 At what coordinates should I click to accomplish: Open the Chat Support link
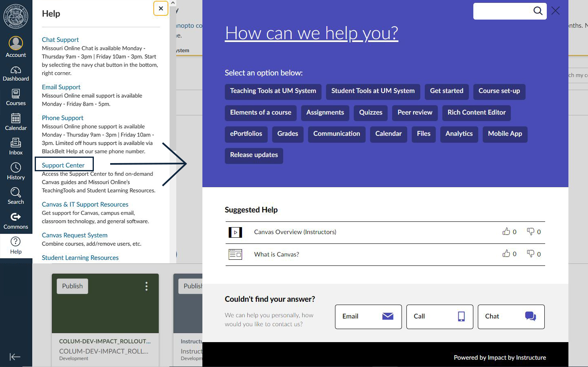coord(60,40)
